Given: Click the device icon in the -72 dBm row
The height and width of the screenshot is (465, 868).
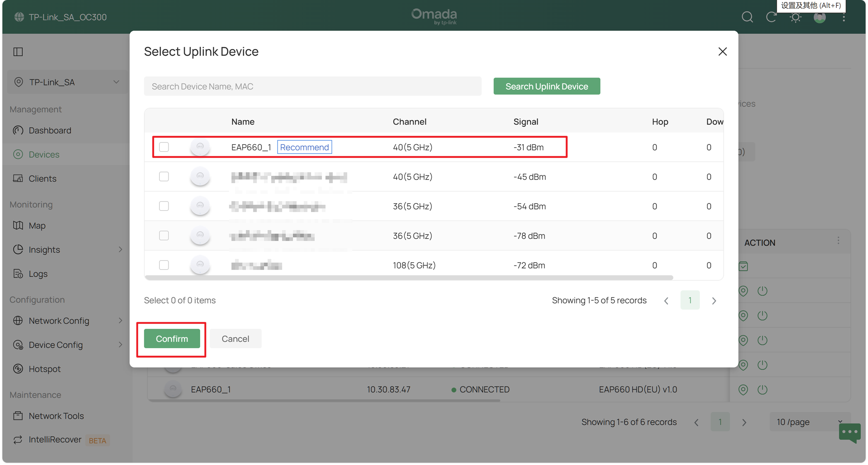Looking at the screenshot, I should coord(200,265).
